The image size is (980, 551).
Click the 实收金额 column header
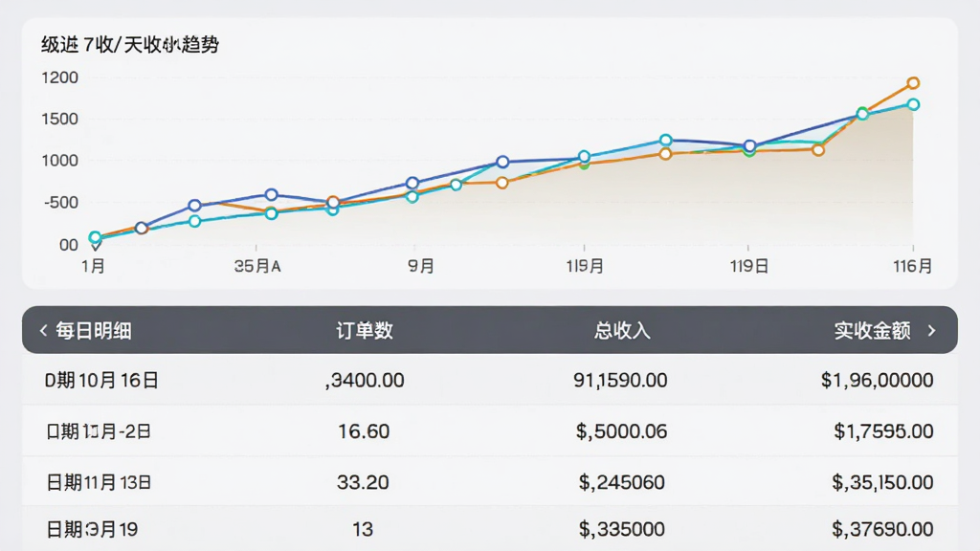coord(873,330)
